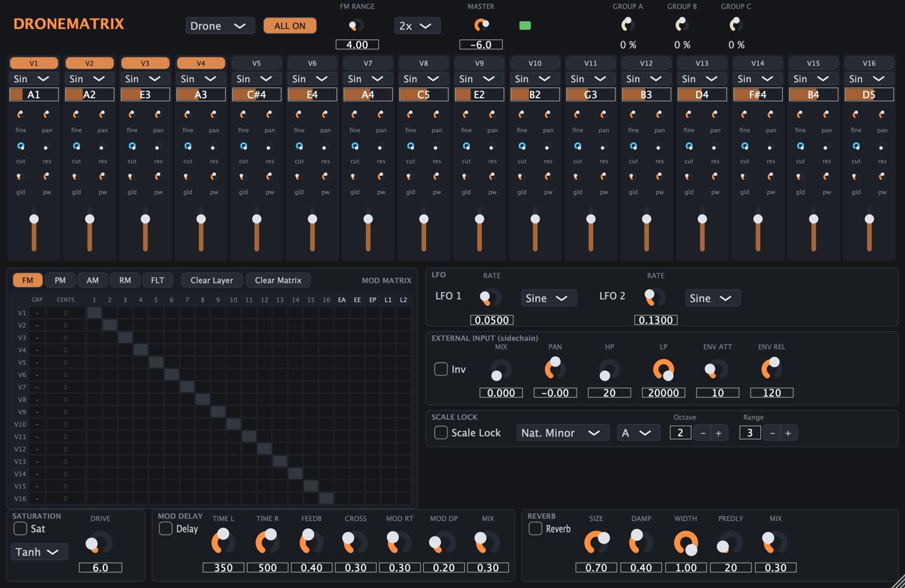This screenshot has height=588, width=905.
Task: Click the V16 volume fader handle
Action: [869, 219]
